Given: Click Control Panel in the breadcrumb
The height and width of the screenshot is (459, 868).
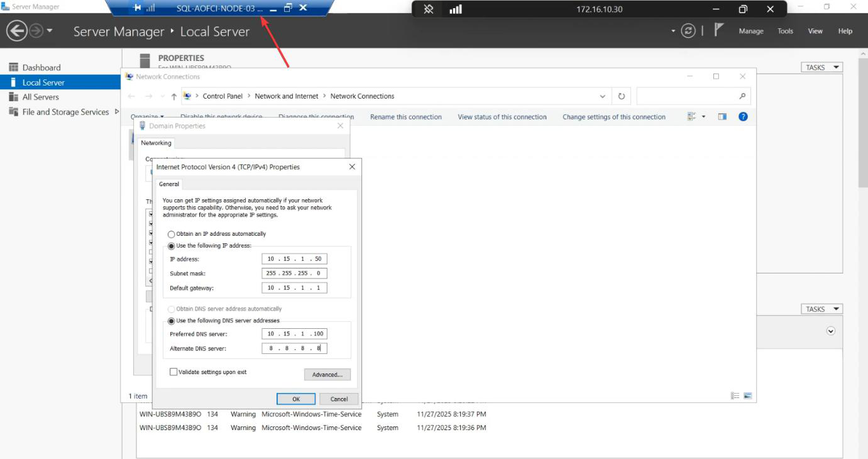Looking at the screenshot, I should (222, 96).
